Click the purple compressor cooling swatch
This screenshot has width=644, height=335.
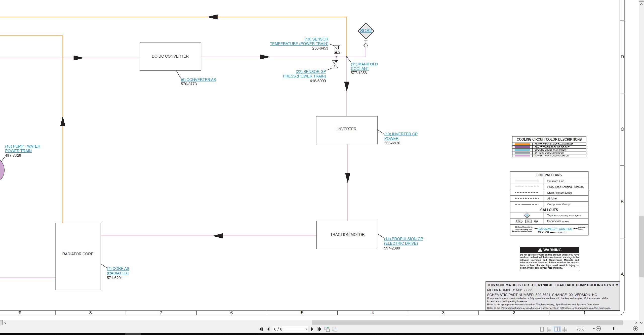522,147
